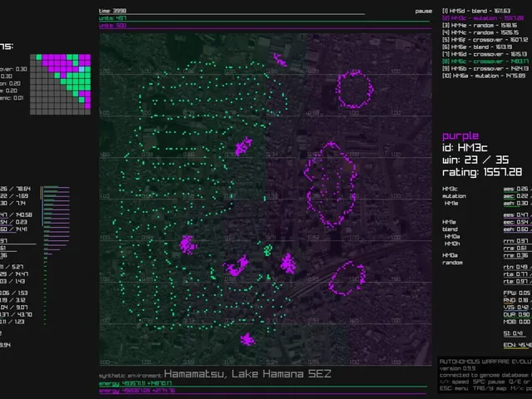Click the green energy readout at bottom
Screen dimensions: 532x399
[x=135, y=383]
